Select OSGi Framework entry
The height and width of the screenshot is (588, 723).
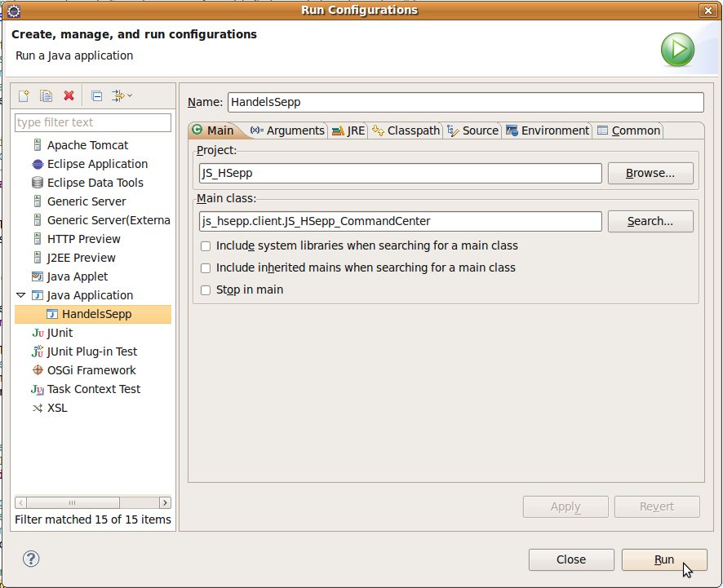(x=91, y=370)
